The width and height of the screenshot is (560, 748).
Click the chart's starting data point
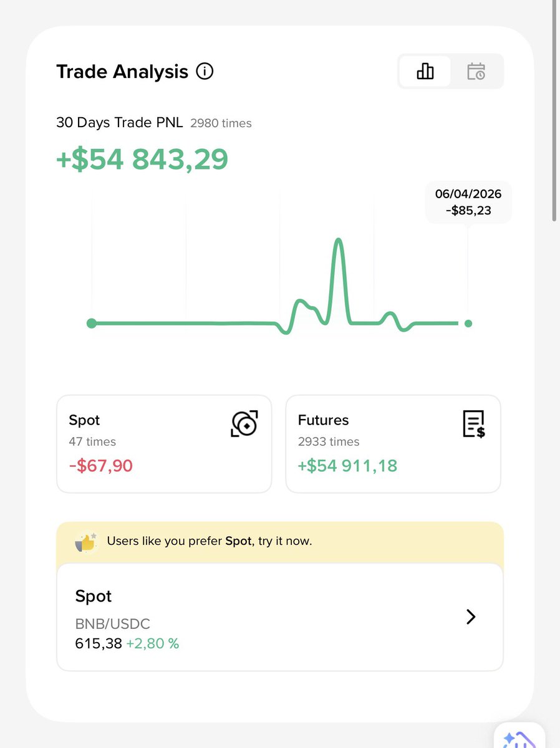pyautogui.click(x=92, y=323)
